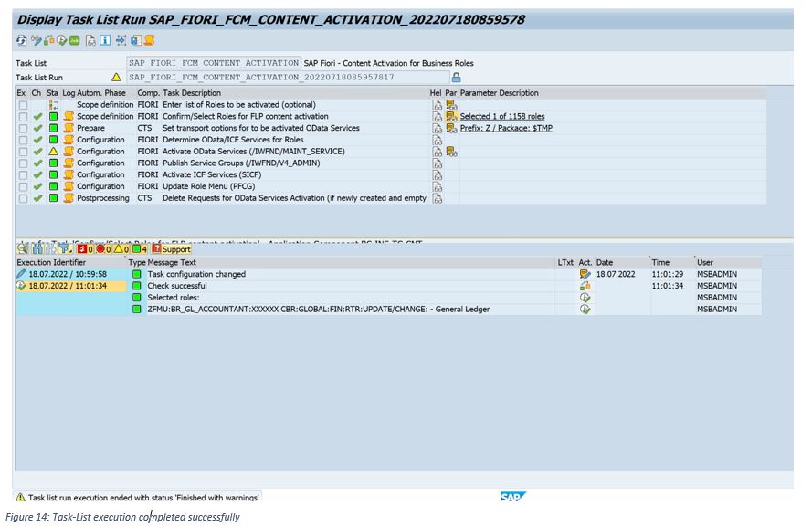The height and width of the screenshot is (526, 812).
Task: Click the blue-white layout toolbar icon
Action: (136, 40)
